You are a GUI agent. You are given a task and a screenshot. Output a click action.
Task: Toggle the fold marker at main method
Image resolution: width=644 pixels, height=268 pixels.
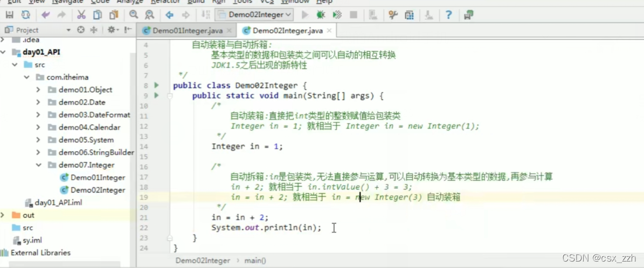click(170, 96)
